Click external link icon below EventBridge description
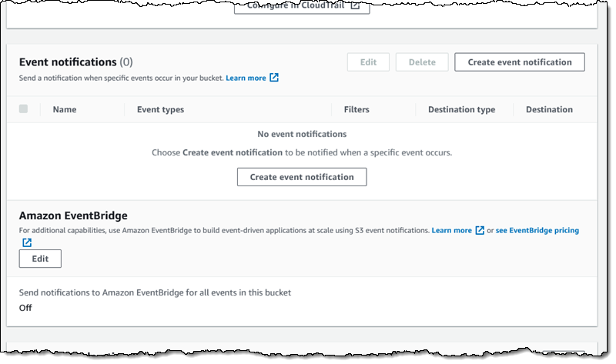 tap(27, 242)
